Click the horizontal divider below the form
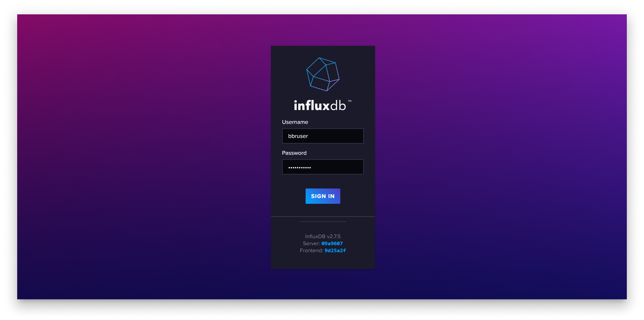Viewport: 644px width, 320px height. [x=322, y=222]
